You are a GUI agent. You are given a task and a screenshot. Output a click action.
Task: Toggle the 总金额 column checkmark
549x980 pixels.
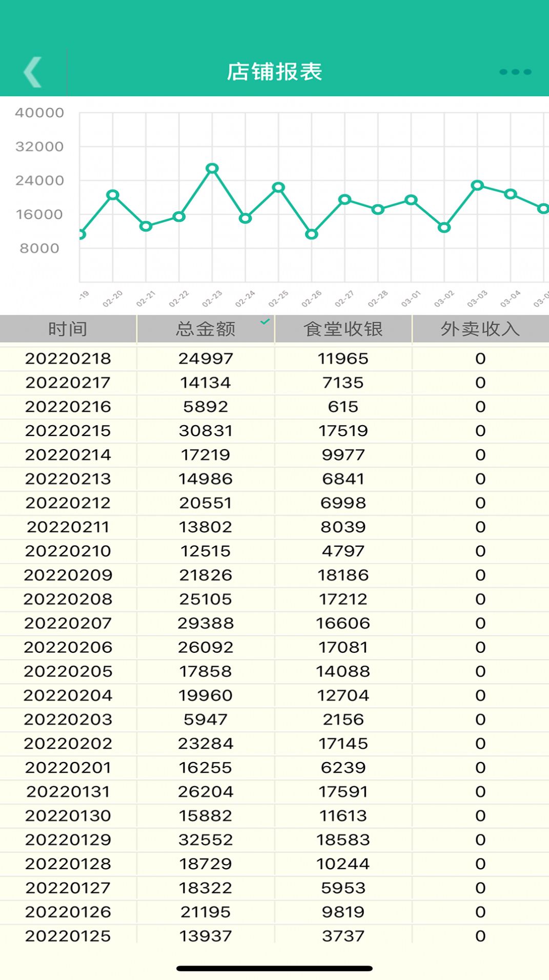pos(265,322)
